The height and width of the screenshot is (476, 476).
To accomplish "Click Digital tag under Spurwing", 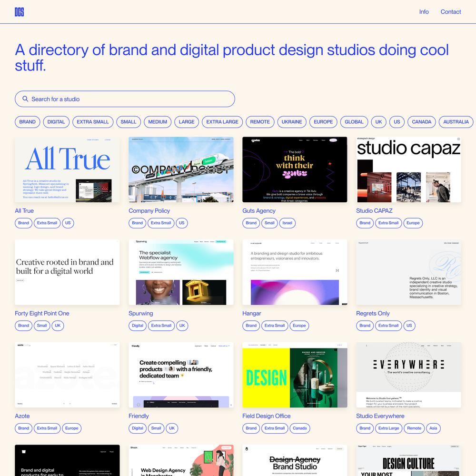I will (138, 326).
